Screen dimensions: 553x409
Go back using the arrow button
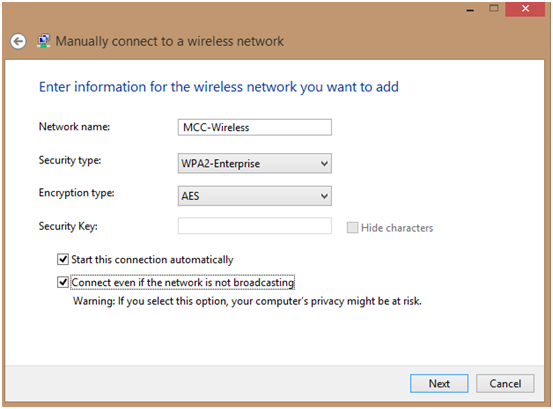pyautogui.click(x=18, y=41)
